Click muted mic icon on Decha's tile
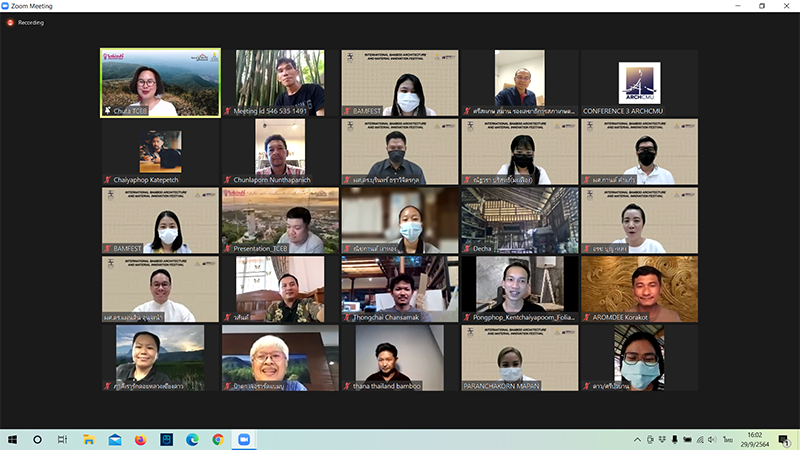 (x=467, y=248)
